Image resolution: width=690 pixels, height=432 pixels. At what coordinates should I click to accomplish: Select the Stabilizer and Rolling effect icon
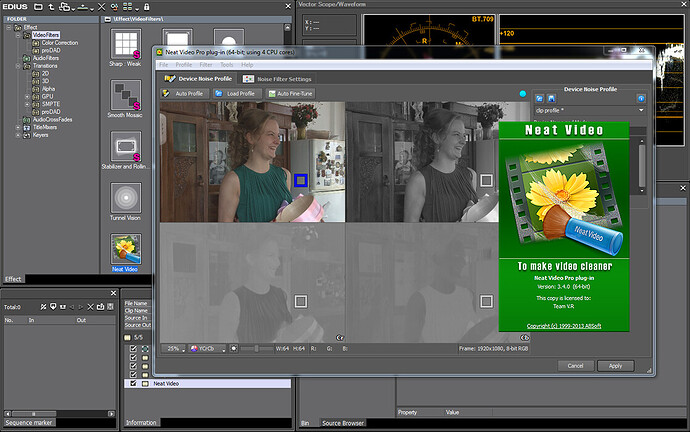pos(126,146)
